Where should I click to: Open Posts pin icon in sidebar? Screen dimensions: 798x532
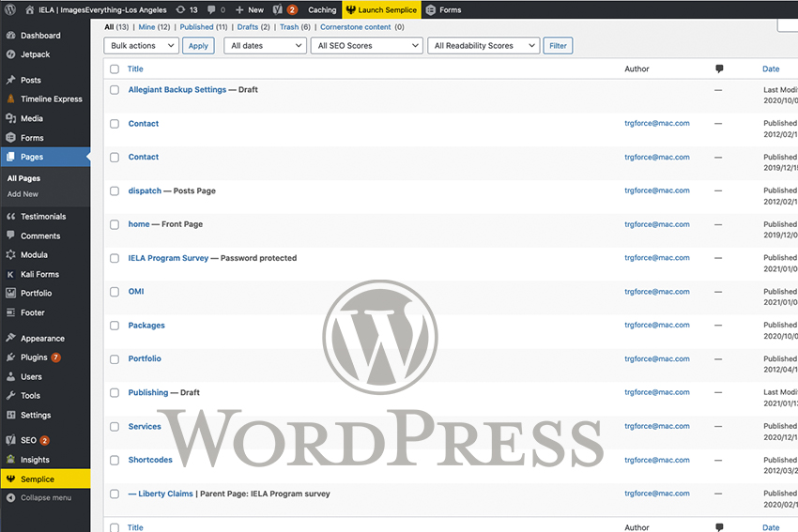pos(10,80)
